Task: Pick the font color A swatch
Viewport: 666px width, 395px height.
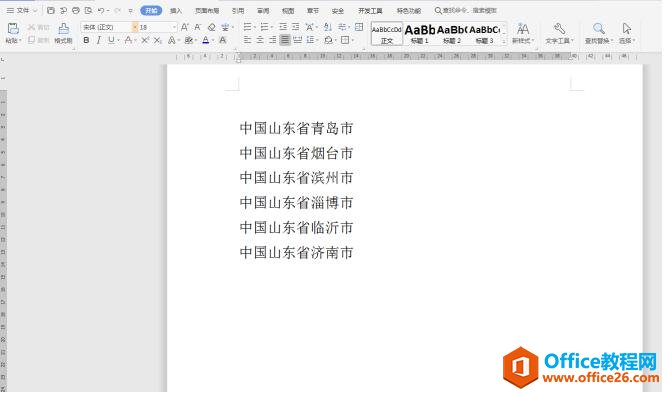Action: [206, 40]
